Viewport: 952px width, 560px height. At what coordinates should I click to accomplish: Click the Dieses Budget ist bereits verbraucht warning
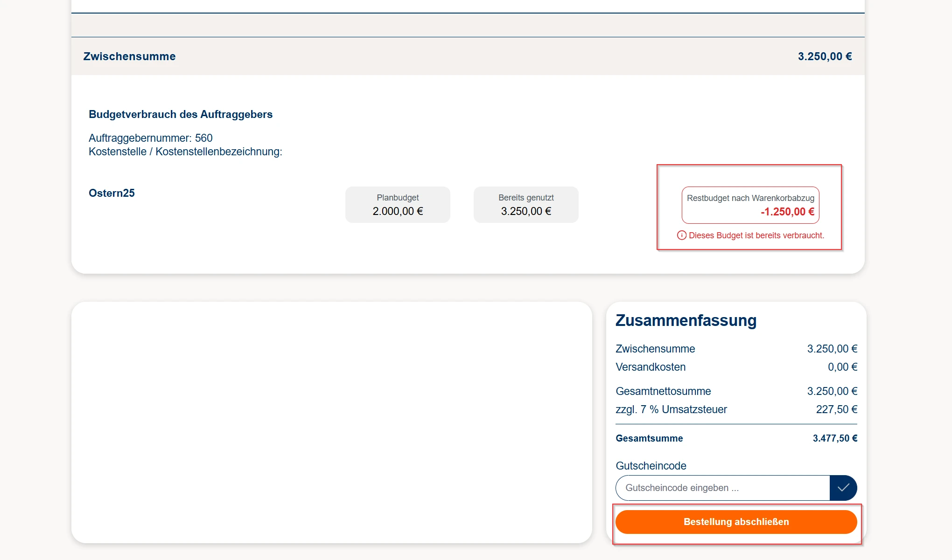[x=756, y=235]
